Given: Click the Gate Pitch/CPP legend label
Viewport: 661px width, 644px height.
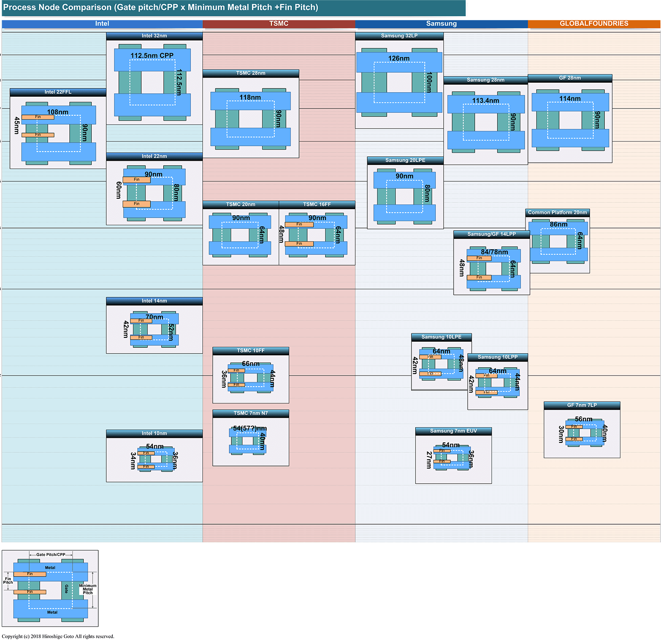Looking at the screenshot, I should coord(50,555).
